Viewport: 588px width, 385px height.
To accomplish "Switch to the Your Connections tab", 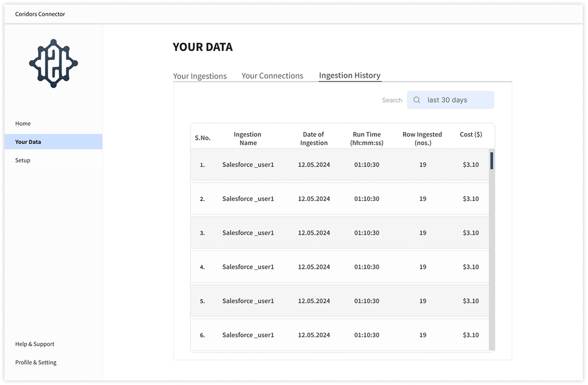I will (272, 76).
